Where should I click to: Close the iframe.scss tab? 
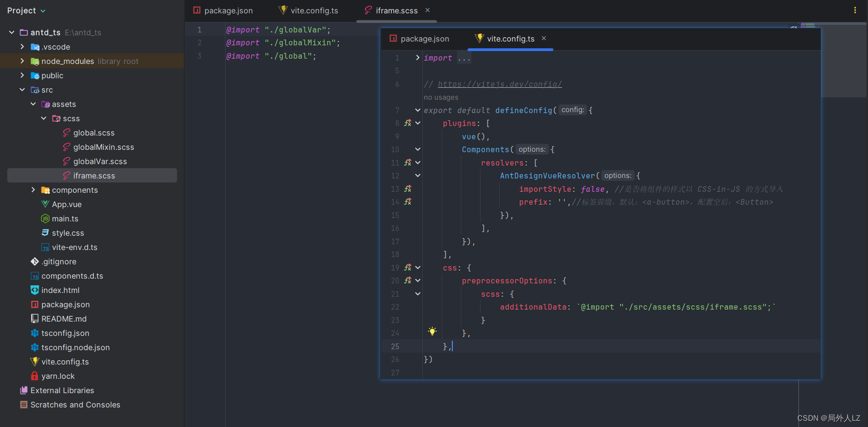[428, 10]
